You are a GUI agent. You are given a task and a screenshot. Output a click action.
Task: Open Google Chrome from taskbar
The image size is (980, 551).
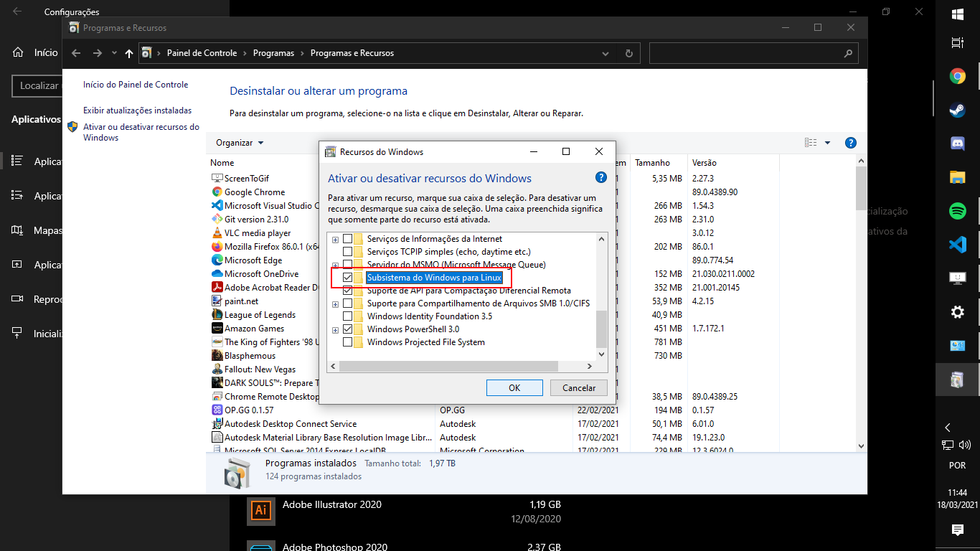957,76
